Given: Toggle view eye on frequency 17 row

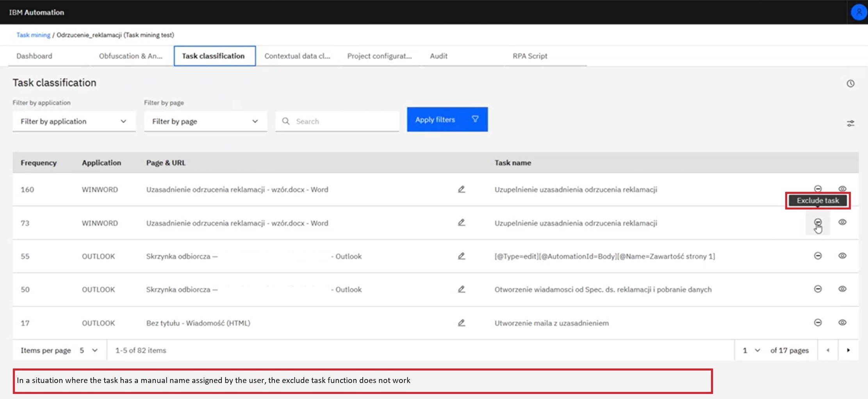Looking at the screenshot, I should 842,322.
